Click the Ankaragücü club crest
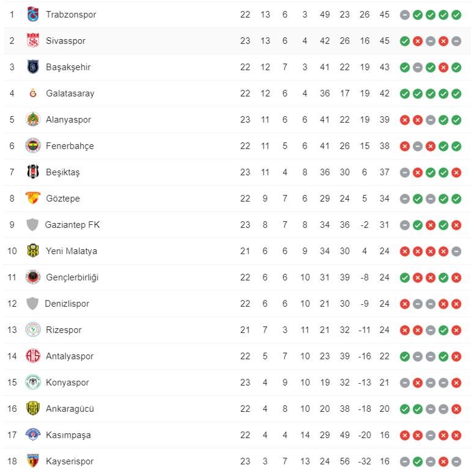Image resolution: width=471 pixels, height=476 pixels. [x=33, y=409]
